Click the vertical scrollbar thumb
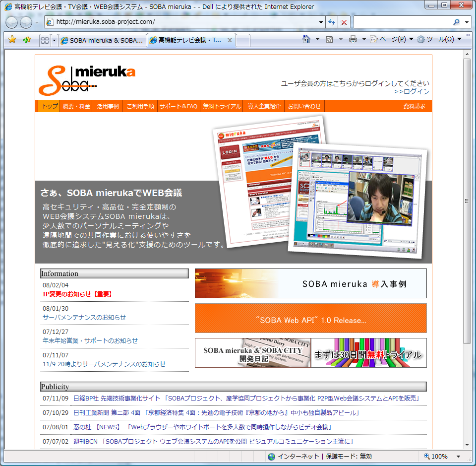The image size is (476, 466). click(467, 201)
